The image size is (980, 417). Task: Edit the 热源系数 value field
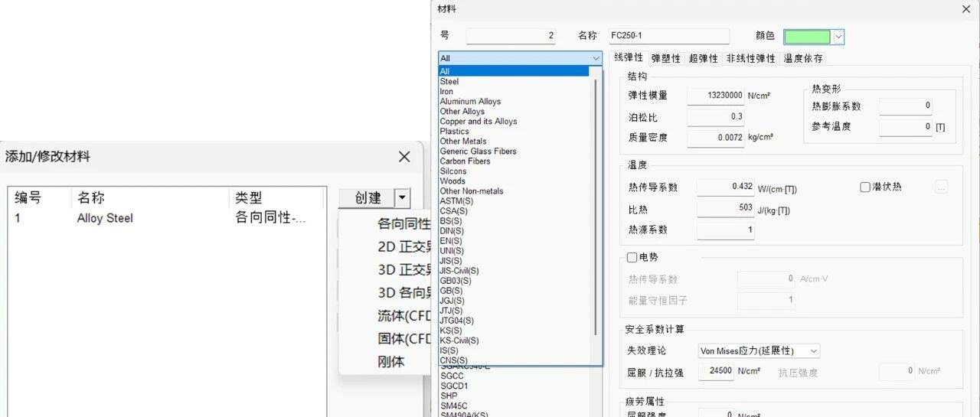(726, 230)
